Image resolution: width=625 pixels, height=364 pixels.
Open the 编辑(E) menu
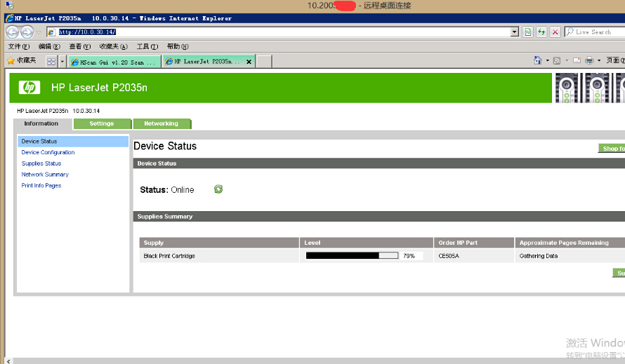point(49,46)
